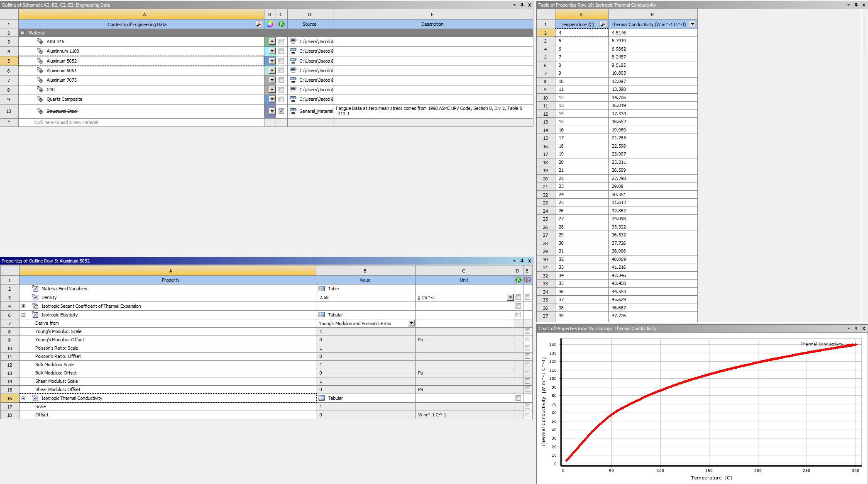Toggle the Density suppress checkbox
868x484 pixels.
(x=518, y=297)
